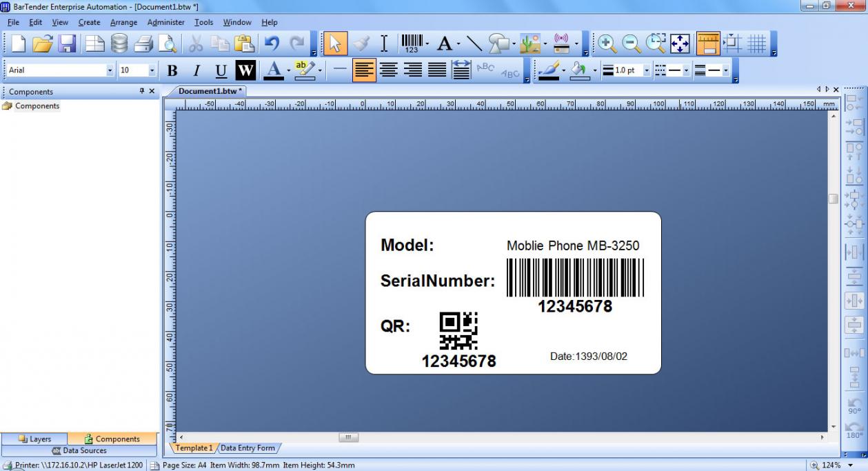
Task: Switch to the Layers panel tab
Action: 34,439
